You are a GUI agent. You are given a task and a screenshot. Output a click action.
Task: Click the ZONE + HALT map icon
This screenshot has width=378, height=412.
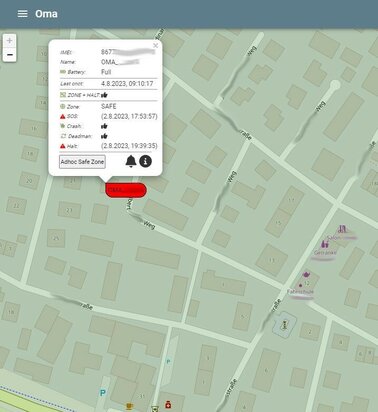[63, 95]
